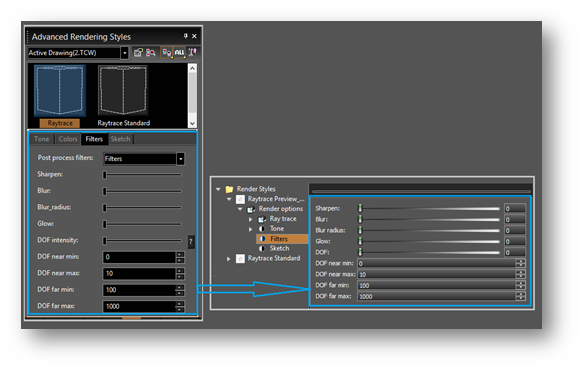
Task: Open the Active Drawing(2.TCW) dropdown
Action: pyautogui.click(x=124, y=53)
